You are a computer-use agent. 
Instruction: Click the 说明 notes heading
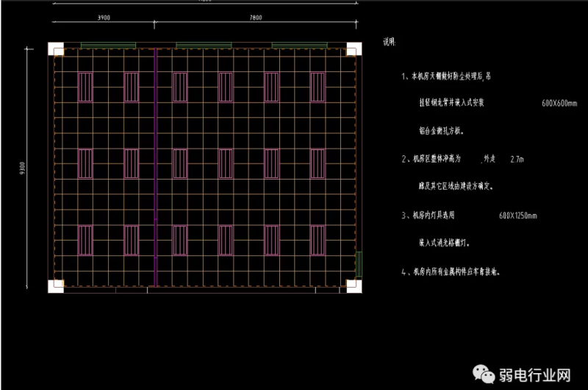pyautogui.click(x=390, y=43)
